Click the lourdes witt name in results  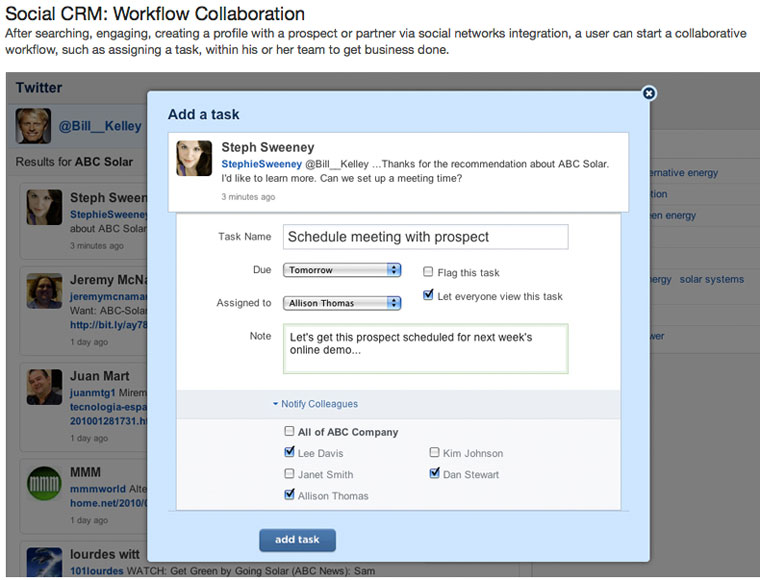(105, 554)
